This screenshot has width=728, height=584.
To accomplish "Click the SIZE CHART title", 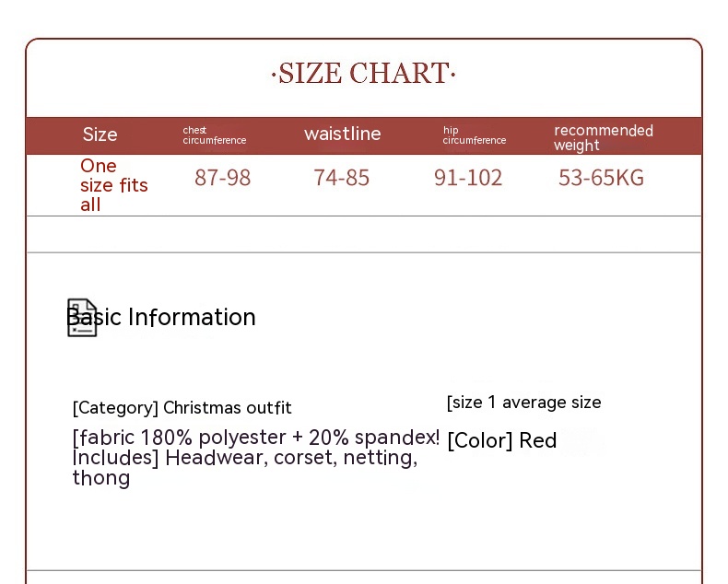I will pos(364,74).
